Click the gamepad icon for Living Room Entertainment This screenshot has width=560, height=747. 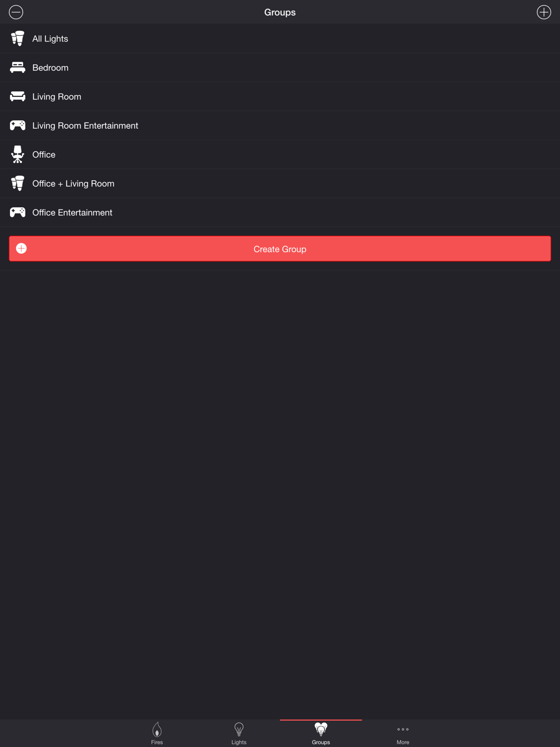[x=17, y=125]
